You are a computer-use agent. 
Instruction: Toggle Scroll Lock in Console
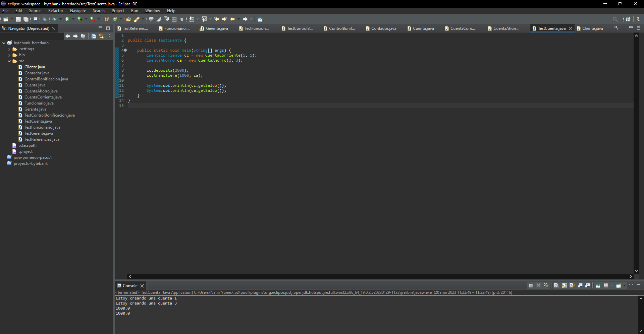point(564,285)
